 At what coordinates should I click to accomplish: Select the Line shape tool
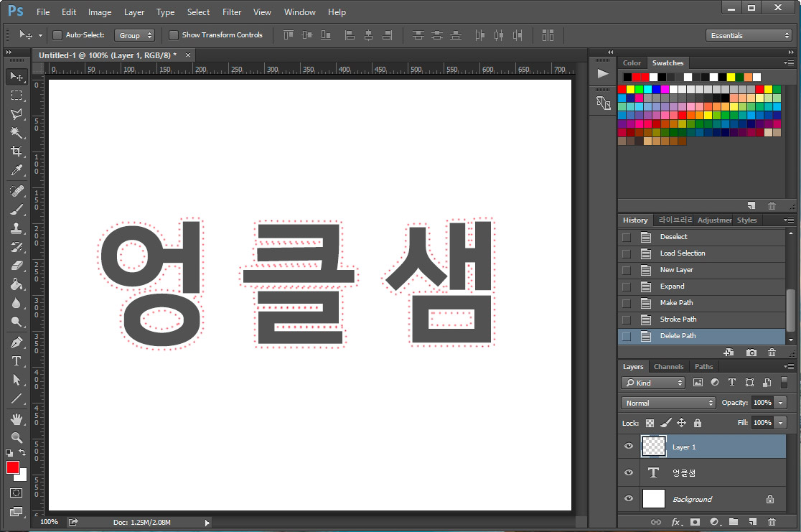point(17,398)
